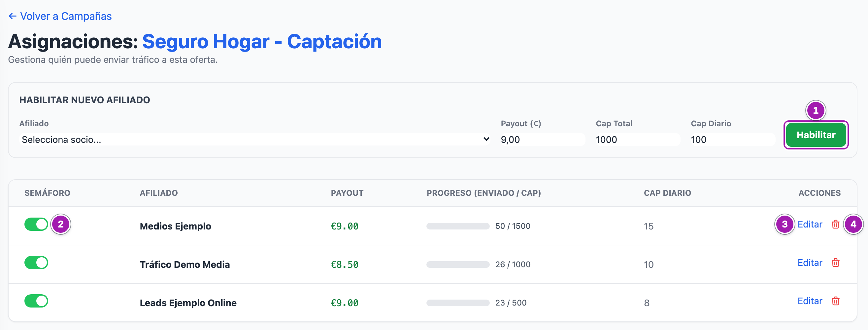Switch off Leads Ejemplo Online toggle

[x=36, y=301]
